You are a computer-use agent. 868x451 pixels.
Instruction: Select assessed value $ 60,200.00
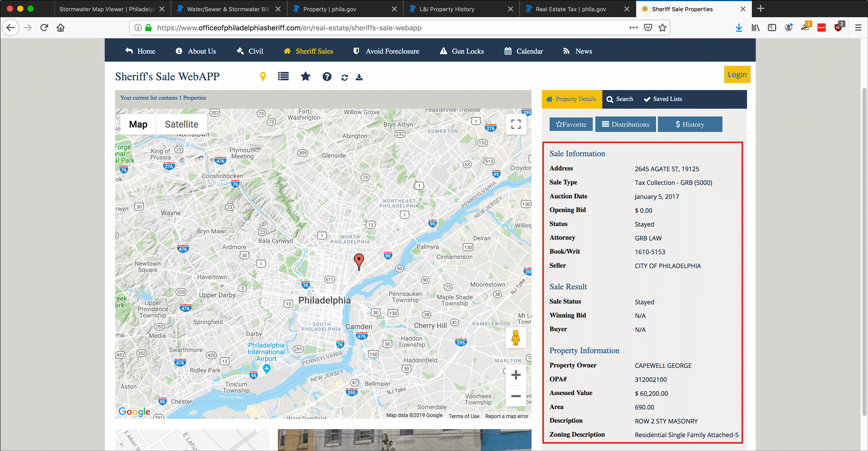(651, 393)
